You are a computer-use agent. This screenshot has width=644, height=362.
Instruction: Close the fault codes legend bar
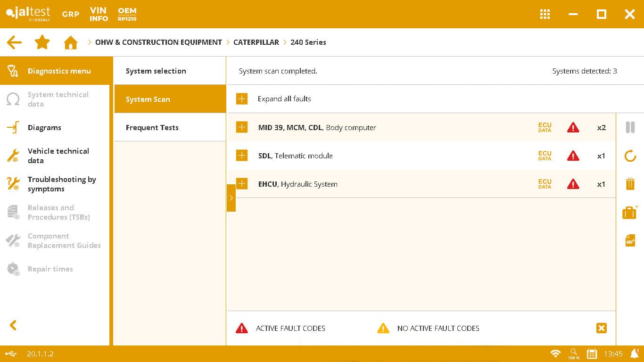click(601, 328)
